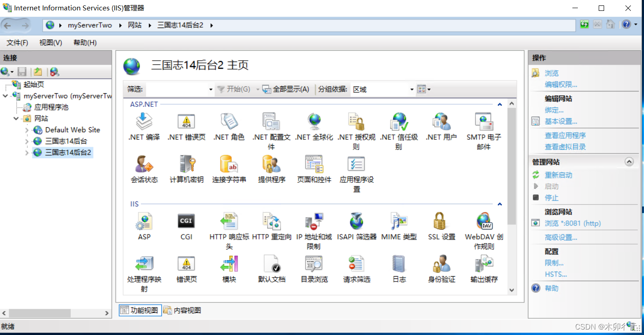Click the 基本设置... link
The image size is (644, 335).
561,121
